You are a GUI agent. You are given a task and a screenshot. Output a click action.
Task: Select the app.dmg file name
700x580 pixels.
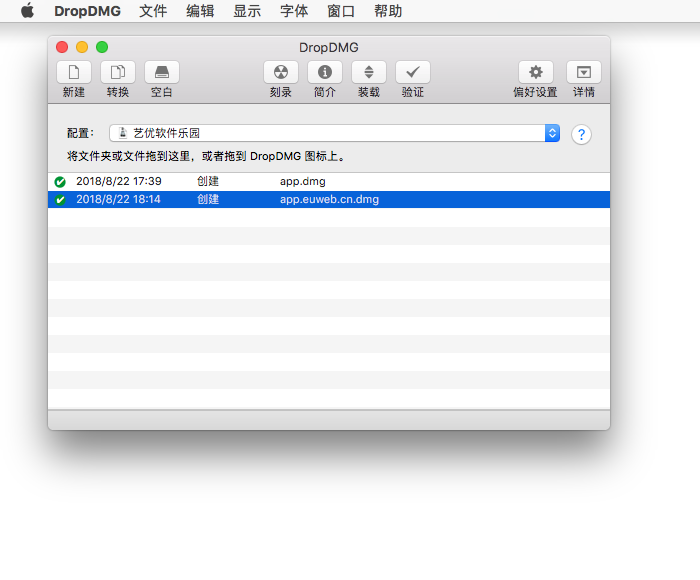[x=303, y=182]
